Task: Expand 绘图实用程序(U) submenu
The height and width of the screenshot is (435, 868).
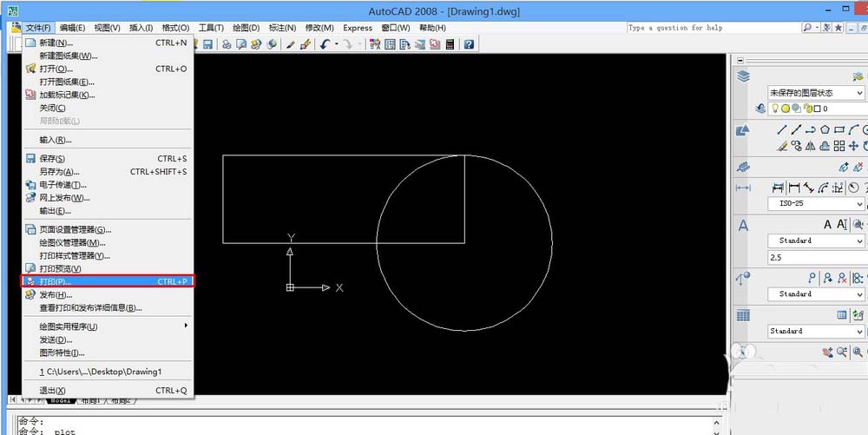Action: coord(108,326)
